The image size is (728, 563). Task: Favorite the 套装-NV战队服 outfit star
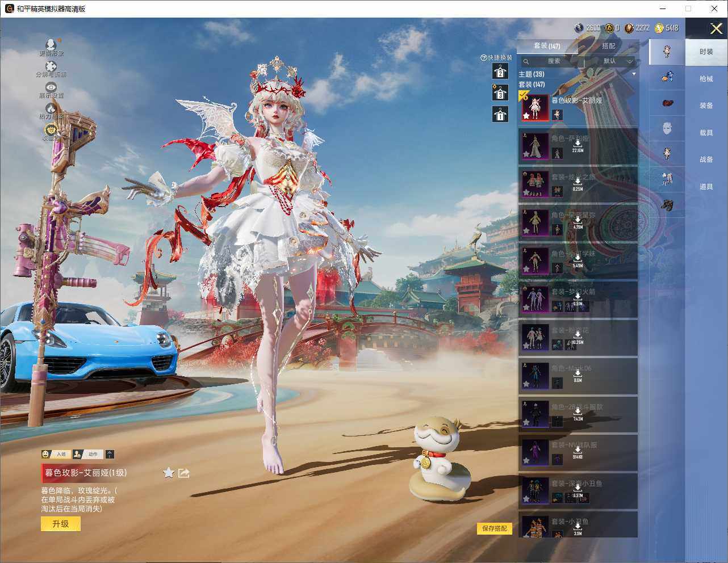tap(526, 460)
